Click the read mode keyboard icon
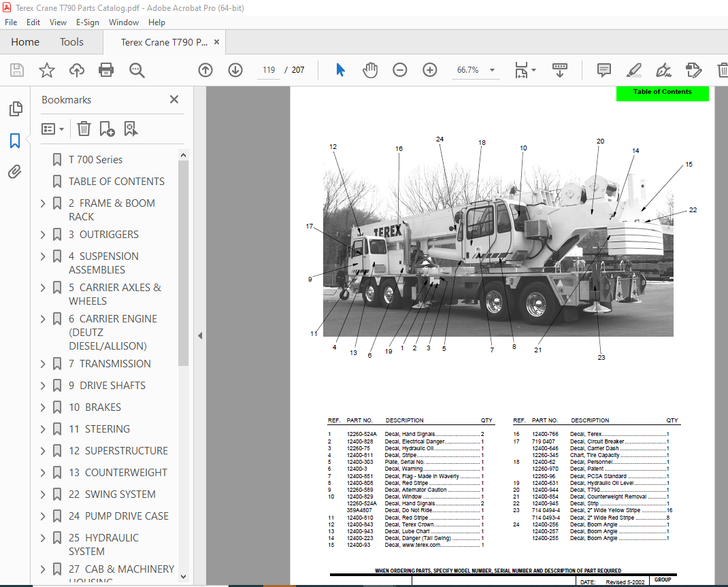The height and width of the screenshot is (587, 728). pos(560,70)
